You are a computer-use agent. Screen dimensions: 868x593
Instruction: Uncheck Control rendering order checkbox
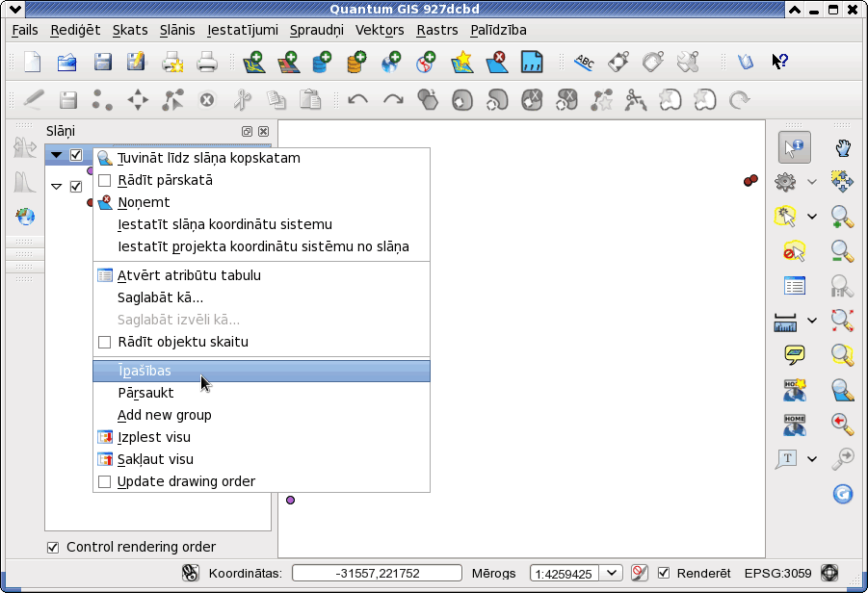pos(53,548)
